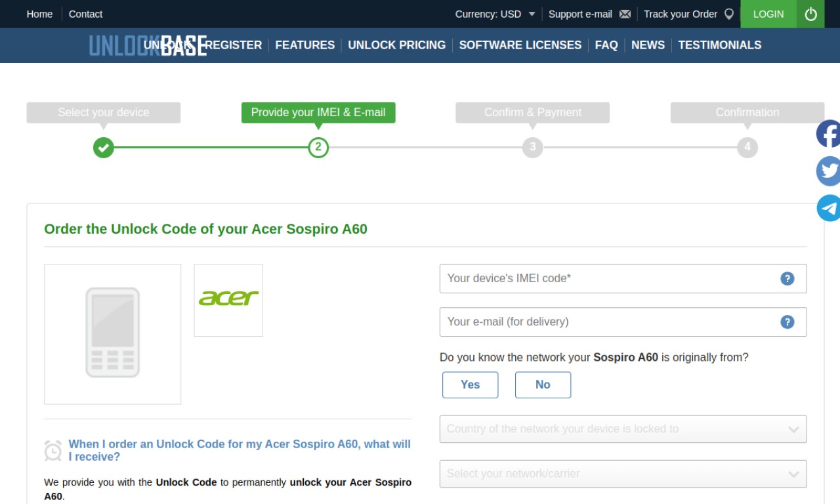Open SOFTWARE LICENSES menu item

(520, 45)
